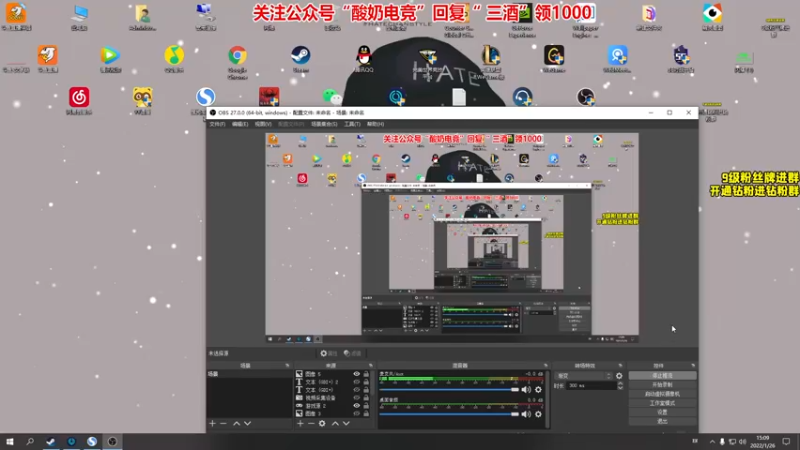Image resolution: width=800 pixels, height=450 pixels.
Task: Remove the selected scene with the minus icon
Action: pos(223,423)
